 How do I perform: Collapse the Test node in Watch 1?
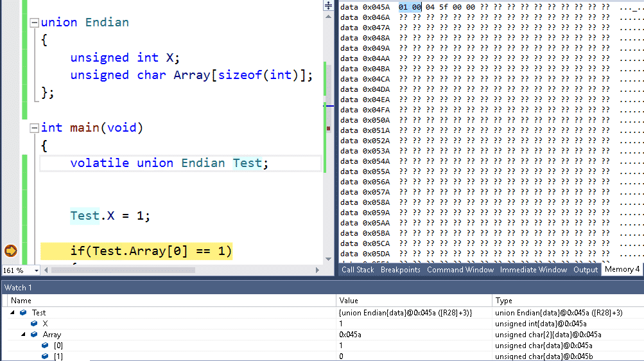click(x=13, y=313)
